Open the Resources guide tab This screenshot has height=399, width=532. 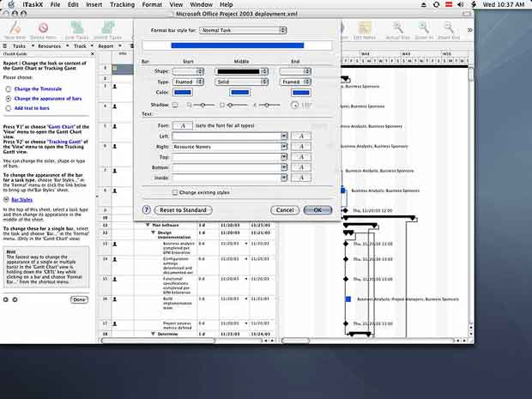point(49,45)
